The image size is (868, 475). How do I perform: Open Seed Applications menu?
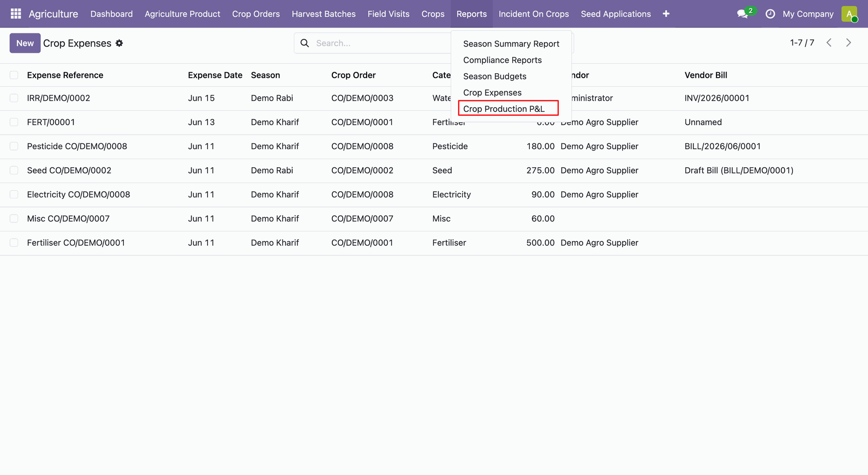(x=616, y=14)
